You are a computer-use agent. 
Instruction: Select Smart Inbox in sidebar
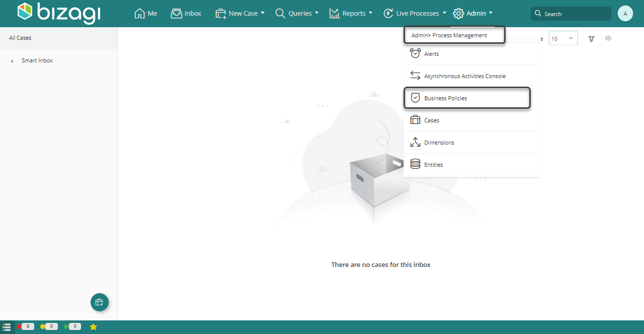37,60
